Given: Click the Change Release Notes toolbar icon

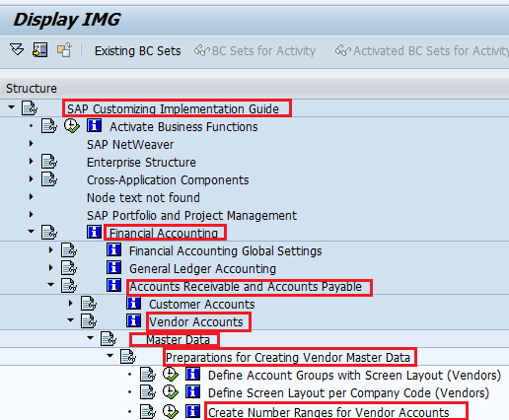Looking at the screenshot, I should pyautogui.click(x=64, y=50).
